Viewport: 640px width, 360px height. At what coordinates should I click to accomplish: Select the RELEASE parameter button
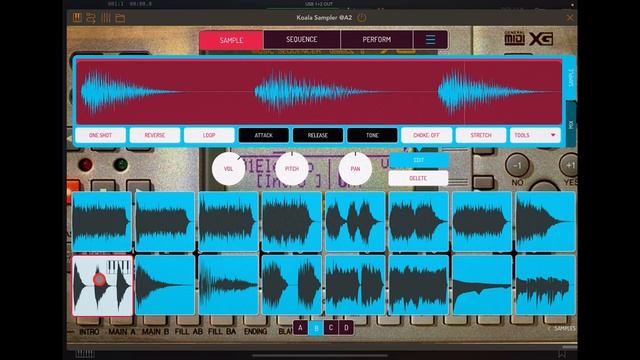coord(318,135)
